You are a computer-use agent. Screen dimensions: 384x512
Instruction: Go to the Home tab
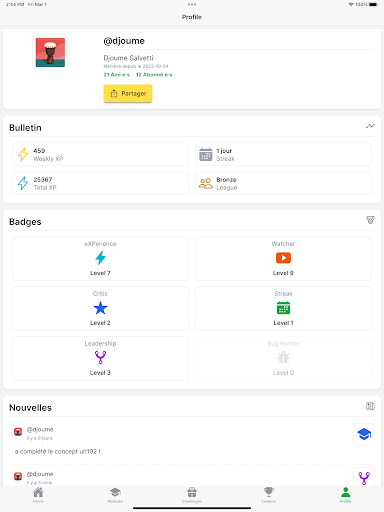click(x=38, y=495)
